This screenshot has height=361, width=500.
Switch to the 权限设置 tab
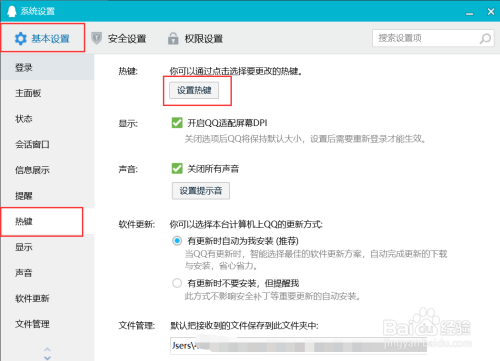196,39
